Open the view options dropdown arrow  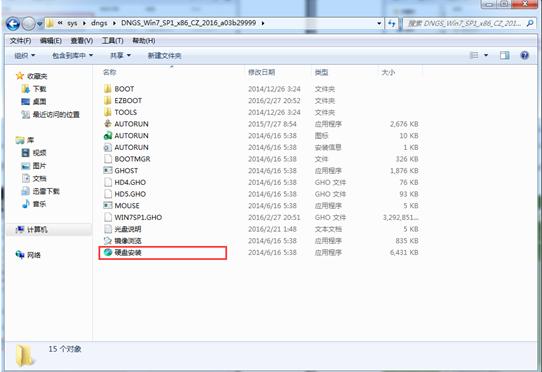click(486, 55)
